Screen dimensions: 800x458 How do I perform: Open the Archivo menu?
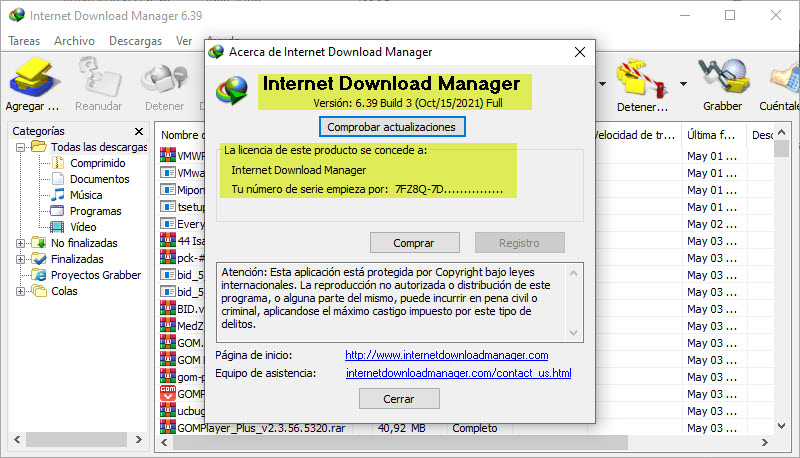(x=74, y=41)
